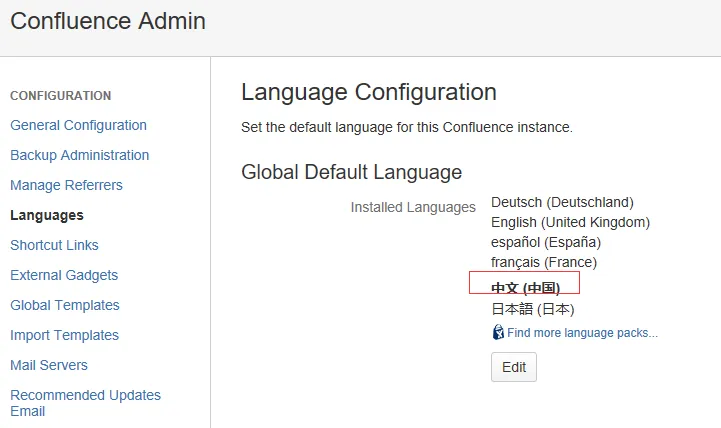This screenshot has width=721, height=428.
Task: Click the Edit button for languages
Action: pos(514,367)
